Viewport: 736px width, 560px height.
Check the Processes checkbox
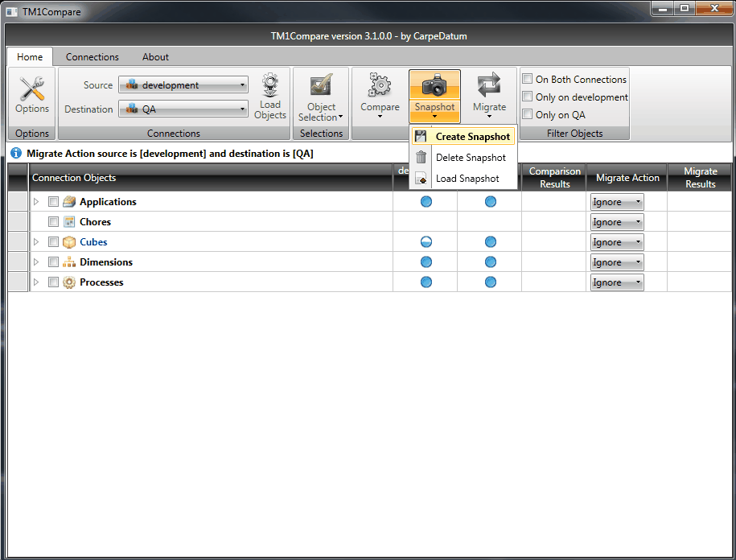click(x=54, y=282)
